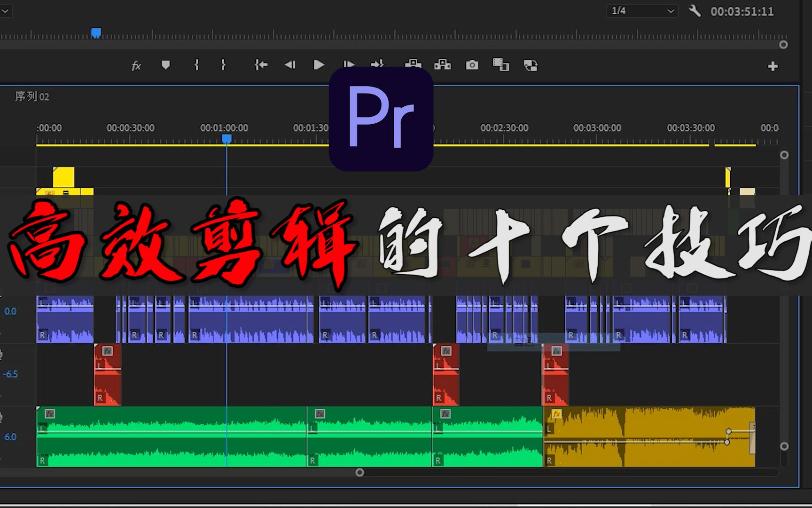Click the program monitor's blue playhead marker
The image size is (812, 508).
[96, 33]
